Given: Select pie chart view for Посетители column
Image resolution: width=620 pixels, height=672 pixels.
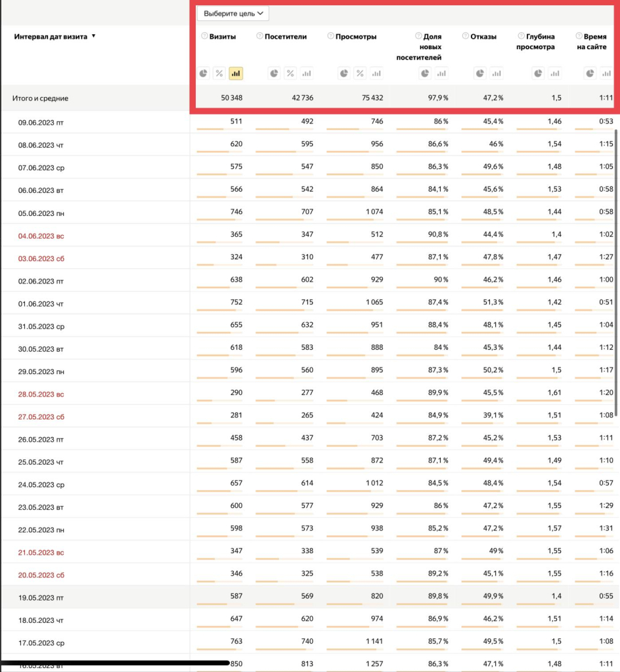Looking at the screenshot, I should coord(274,73).
